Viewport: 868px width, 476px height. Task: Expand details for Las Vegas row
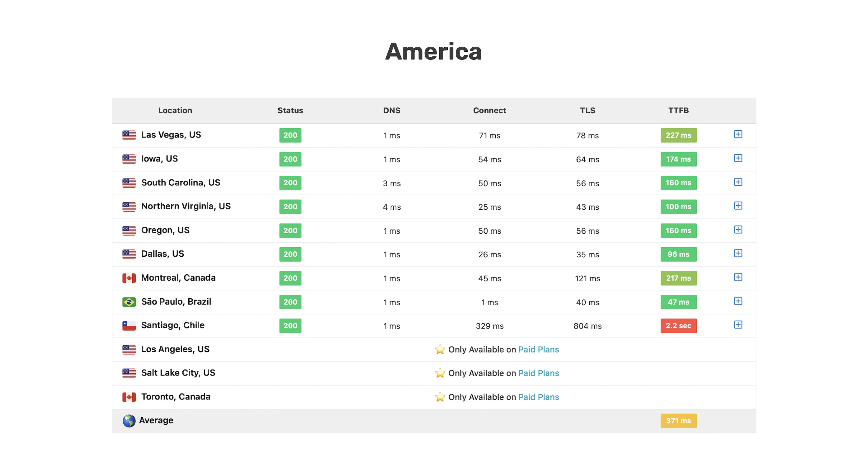[x=738, y=134]
